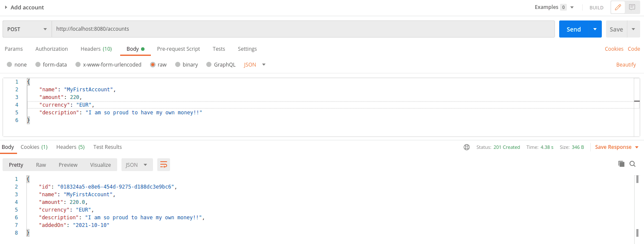
Task: Click the wrap lines icon in response toolbar
Action: [x=164, y=165]
